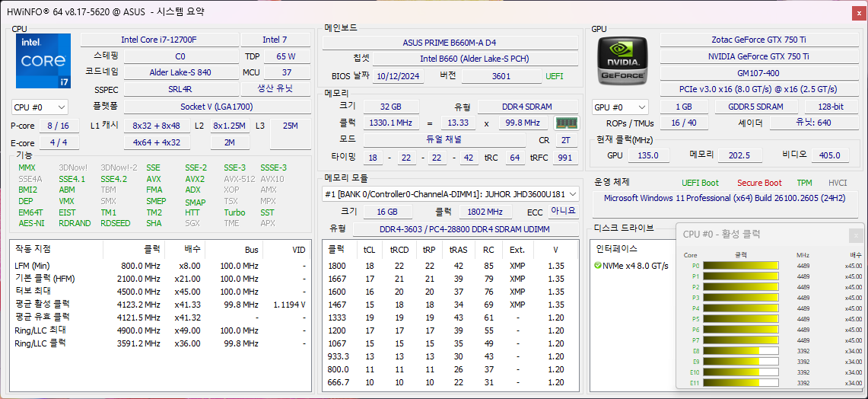Click the SSPEC SRL4R field
Image resolution: width=868 pixels, height=399 pixels.
180,88
